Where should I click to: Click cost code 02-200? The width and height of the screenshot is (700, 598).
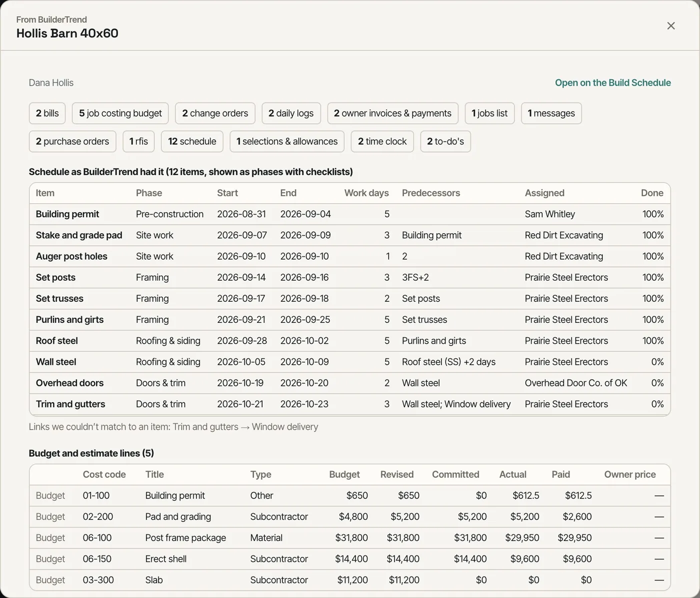[x=98, y=516]
